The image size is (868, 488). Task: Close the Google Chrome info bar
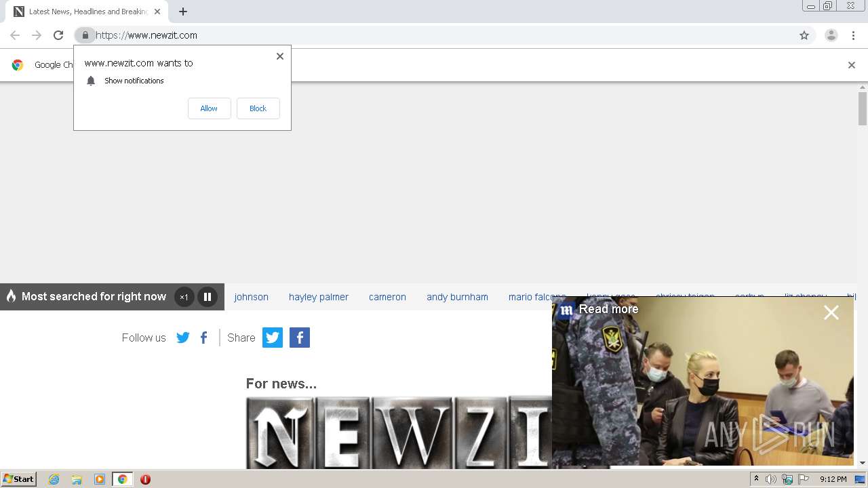(852, 65)
